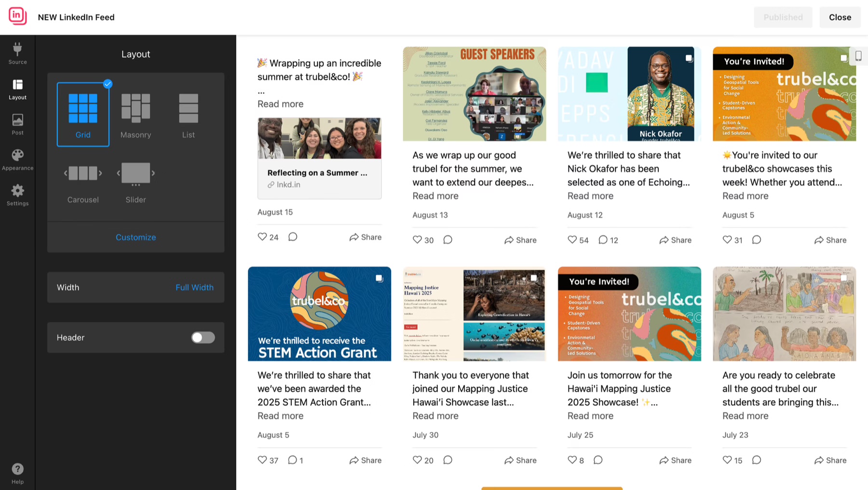Like the STEM Action Grant post
The height and width of the screenshot is (490, 868).
[x=262, y=460]
